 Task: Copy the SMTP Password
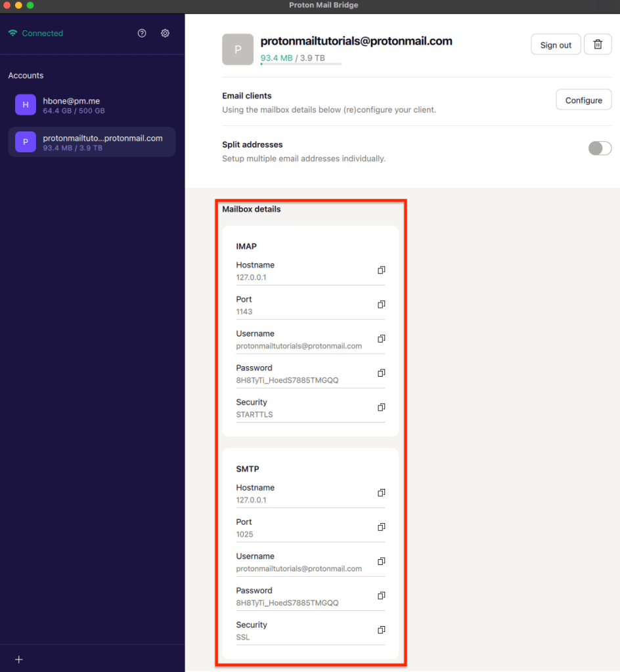[381, 596]
